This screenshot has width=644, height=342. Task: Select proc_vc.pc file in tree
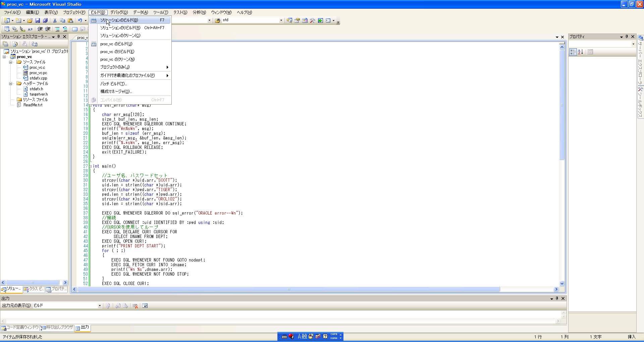(x=35, y=73)
